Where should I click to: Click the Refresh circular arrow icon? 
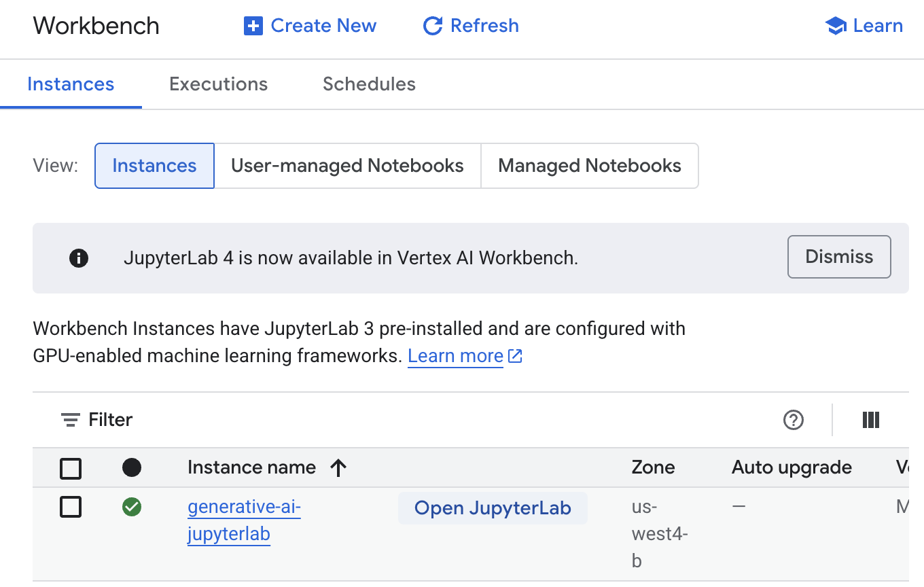point(433,26)
